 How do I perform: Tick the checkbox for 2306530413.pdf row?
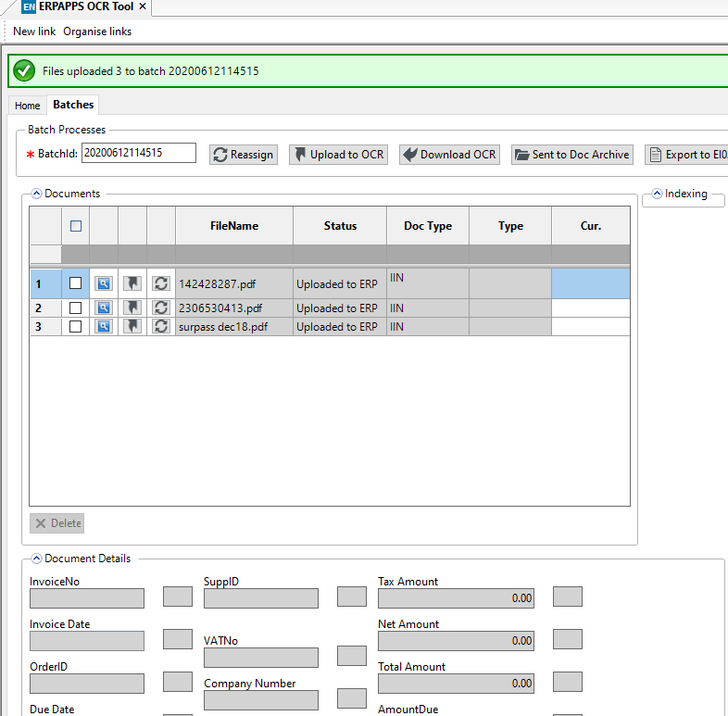(x=76, y=308)
